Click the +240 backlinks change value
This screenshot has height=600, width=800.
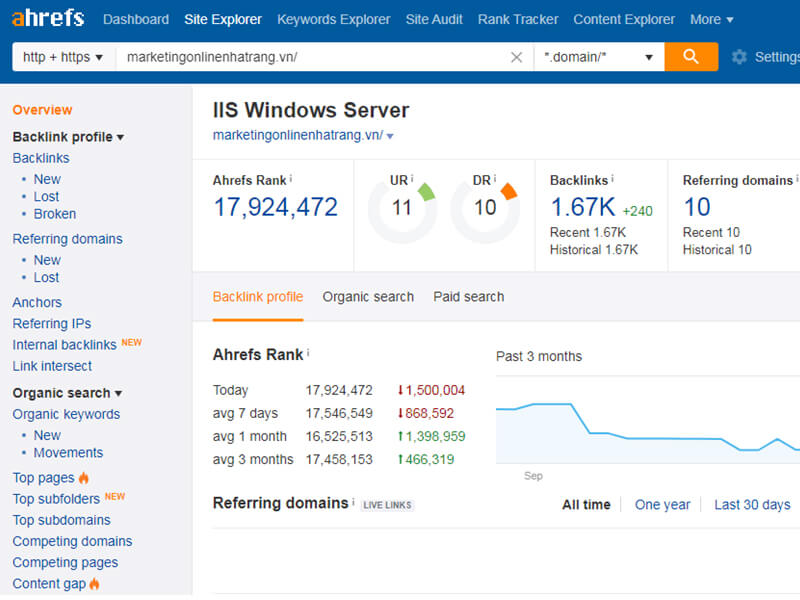[638, 211]
